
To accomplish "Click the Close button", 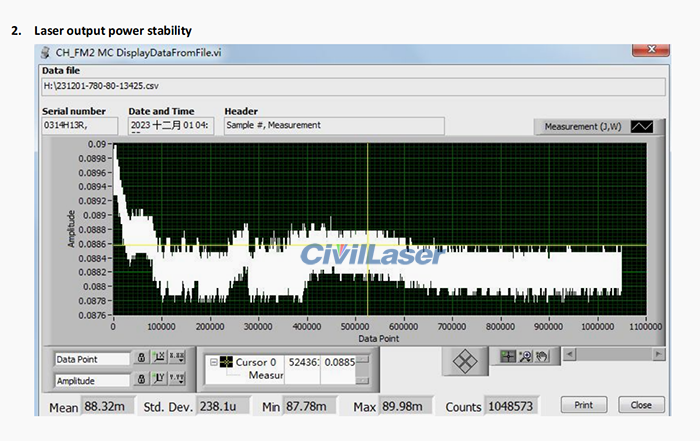I will 641,405.
